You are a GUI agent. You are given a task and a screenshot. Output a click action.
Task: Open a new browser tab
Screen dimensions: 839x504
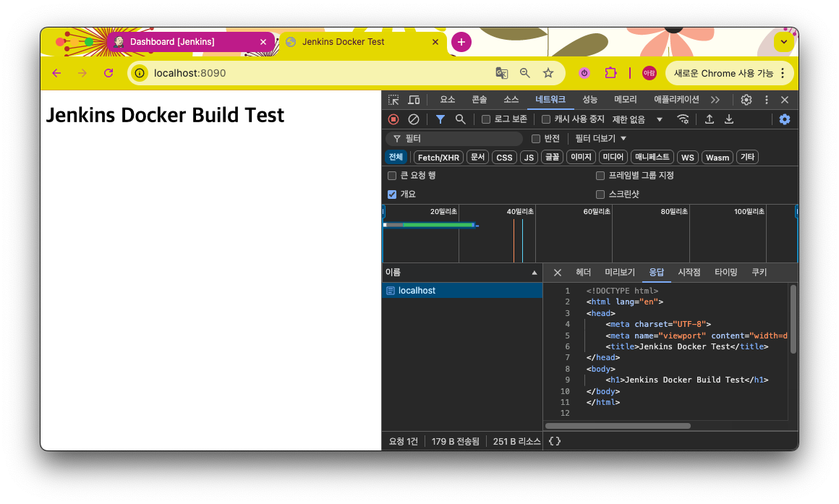coord(461,42)
